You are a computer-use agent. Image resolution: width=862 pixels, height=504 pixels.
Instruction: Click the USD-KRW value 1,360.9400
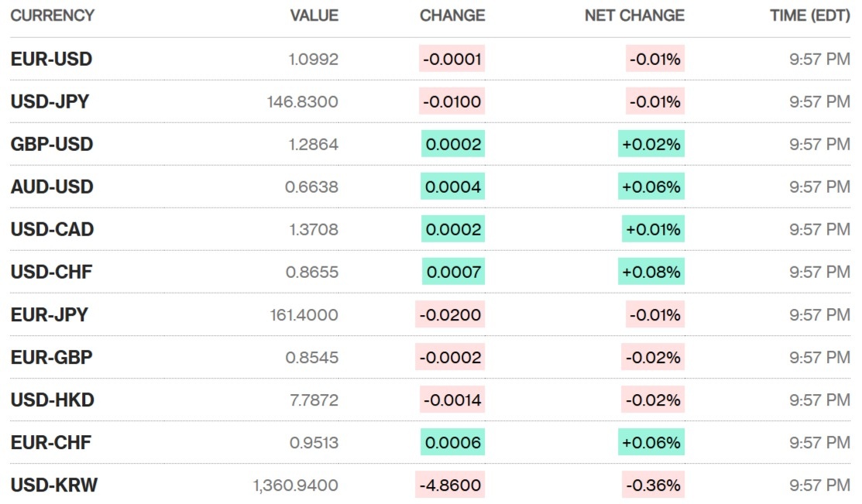click(x=295, y=485)
